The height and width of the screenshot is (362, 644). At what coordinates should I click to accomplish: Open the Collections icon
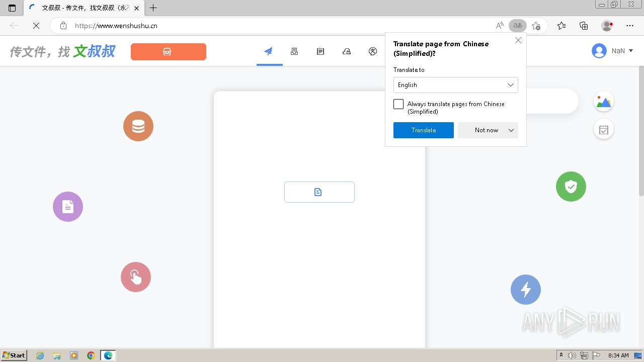click(584, 26)
